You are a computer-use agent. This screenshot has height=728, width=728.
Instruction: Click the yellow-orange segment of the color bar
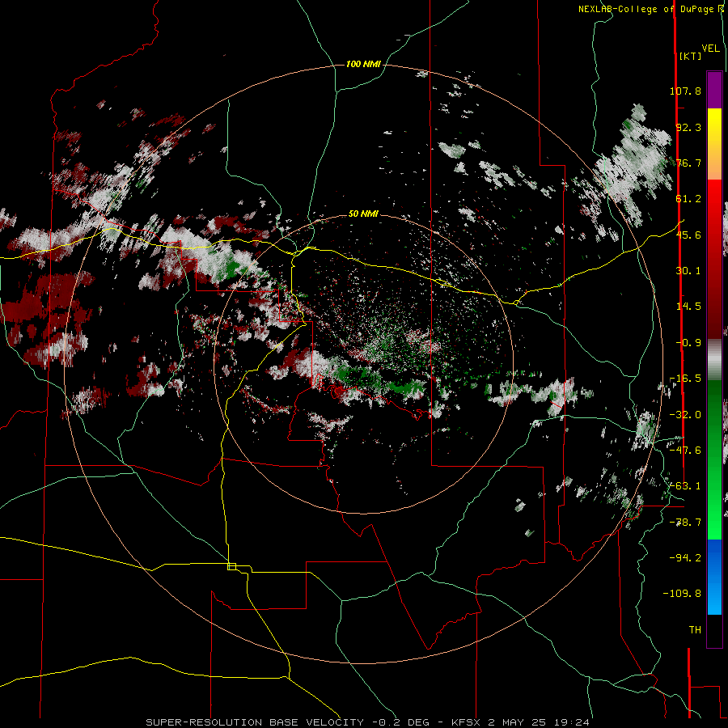click(714, 144)
